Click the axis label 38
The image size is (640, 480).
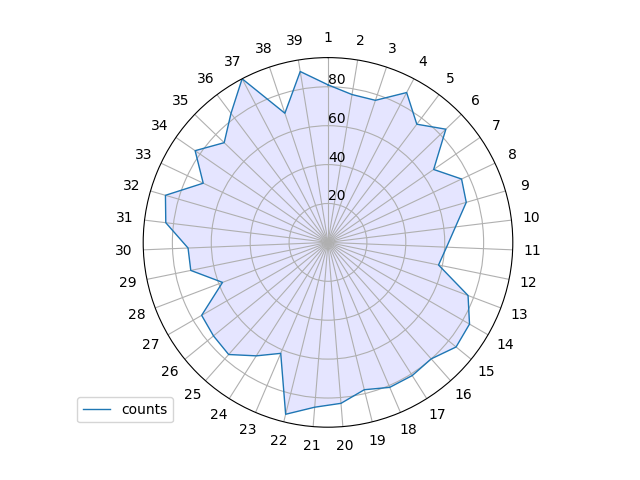click(x=263, y=48)
